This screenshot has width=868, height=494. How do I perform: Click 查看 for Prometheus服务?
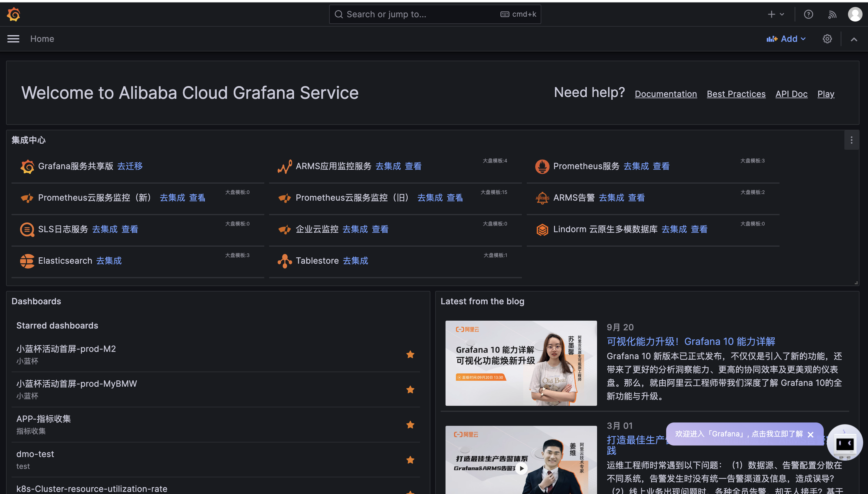[x=661, y=166]
